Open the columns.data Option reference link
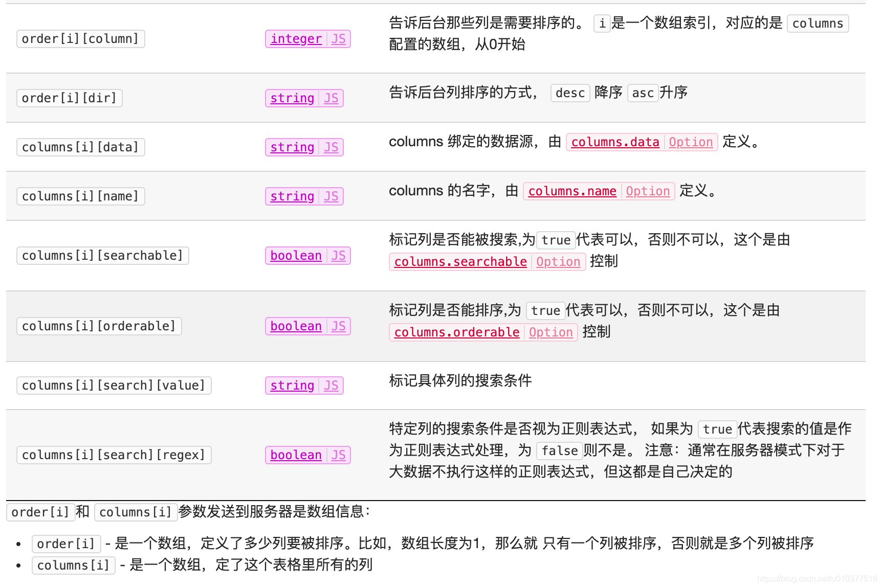This screenshot has height=588, width=882. (614, 142)
